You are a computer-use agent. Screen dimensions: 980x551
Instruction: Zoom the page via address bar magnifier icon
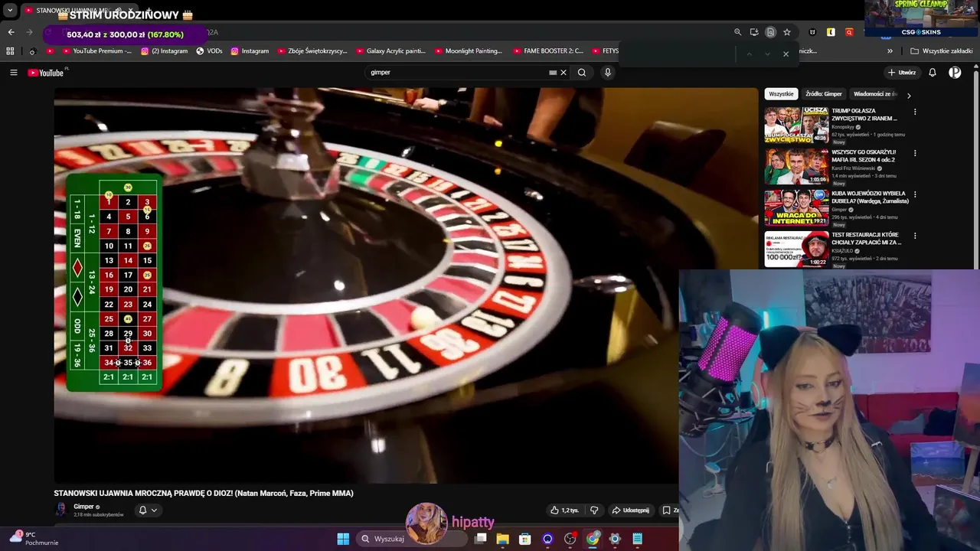click(738, 32)
